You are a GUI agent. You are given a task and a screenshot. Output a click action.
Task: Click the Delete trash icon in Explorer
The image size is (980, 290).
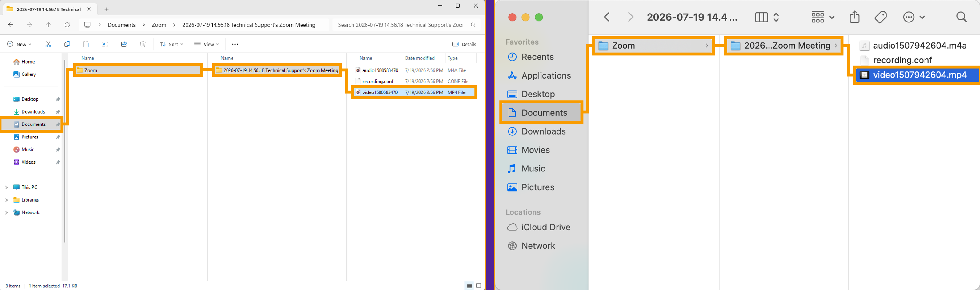click(143, 44)
